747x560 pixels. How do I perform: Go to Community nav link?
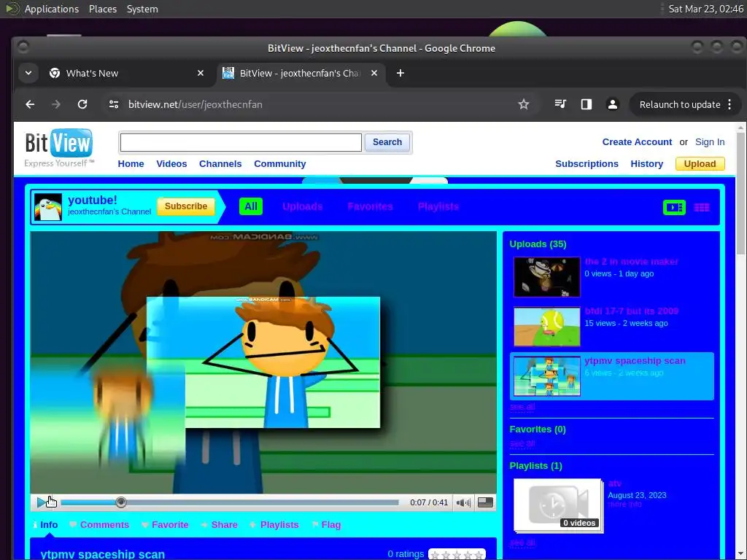279,164
